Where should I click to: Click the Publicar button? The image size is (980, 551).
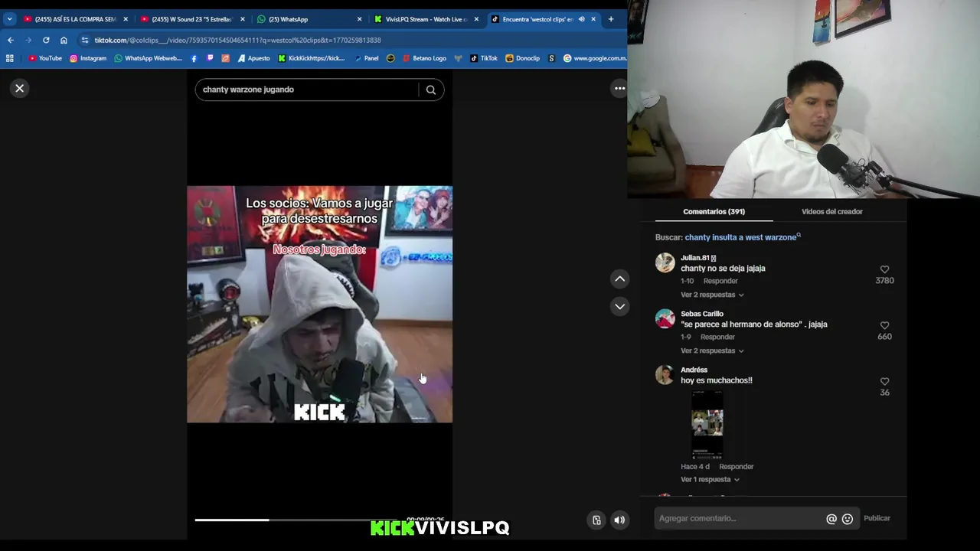(877, 519)
